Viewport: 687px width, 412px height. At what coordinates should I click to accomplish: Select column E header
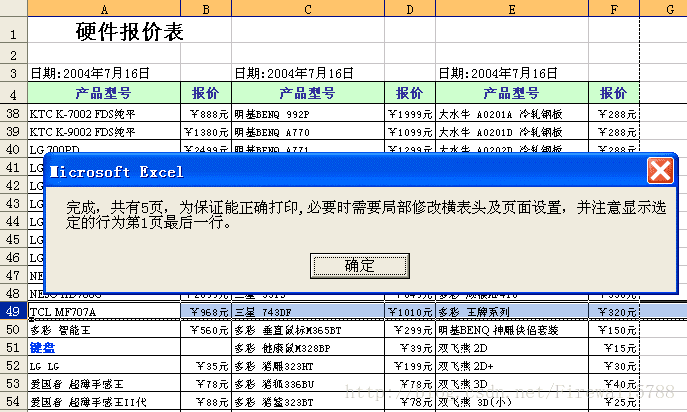(512, 9)
